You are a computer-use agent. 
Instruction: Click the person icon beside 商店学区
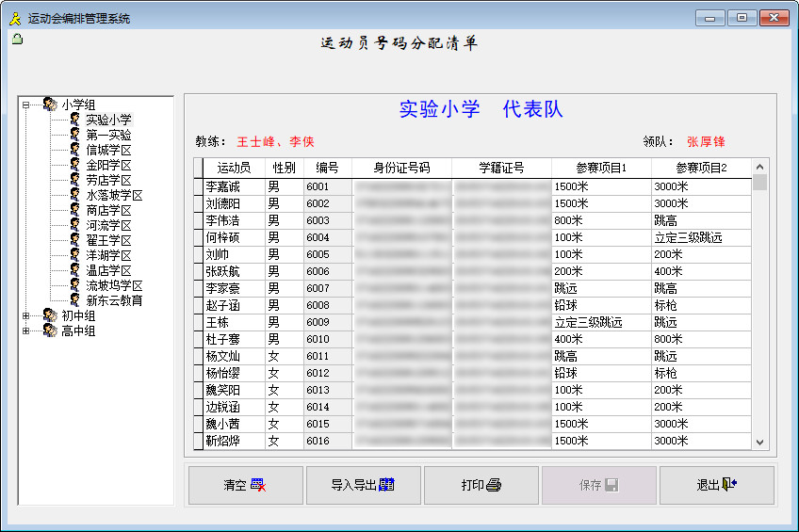click(x=75, y=210)
